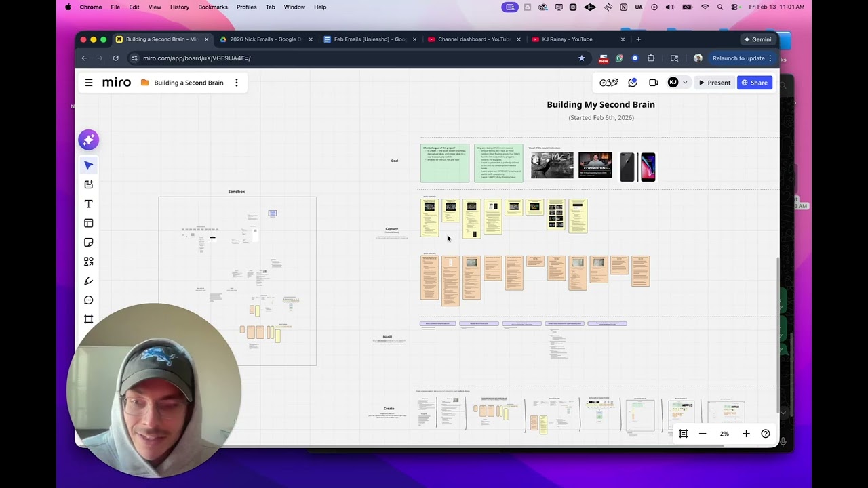Open Wi-Fi status menu
The width and height of the screenshot is (868, 488).
tap(705, 7)
